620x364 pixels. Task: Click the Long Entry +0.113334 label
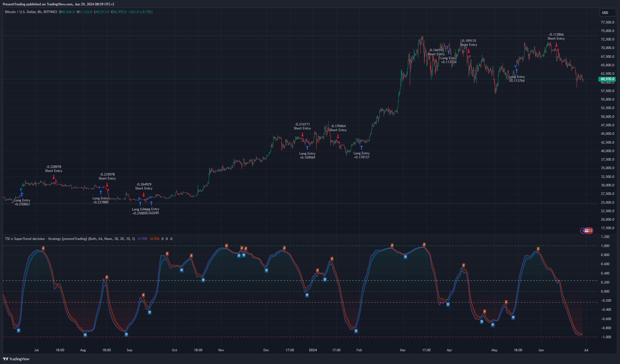[x=449, y=60]
